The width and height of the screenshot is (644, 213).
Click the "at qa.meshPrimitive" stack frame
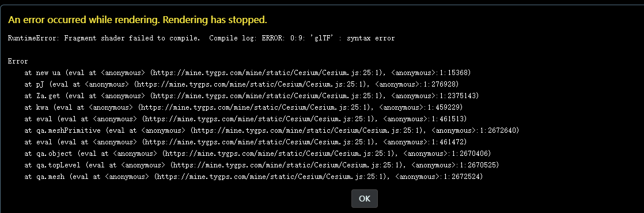point(272,130)
